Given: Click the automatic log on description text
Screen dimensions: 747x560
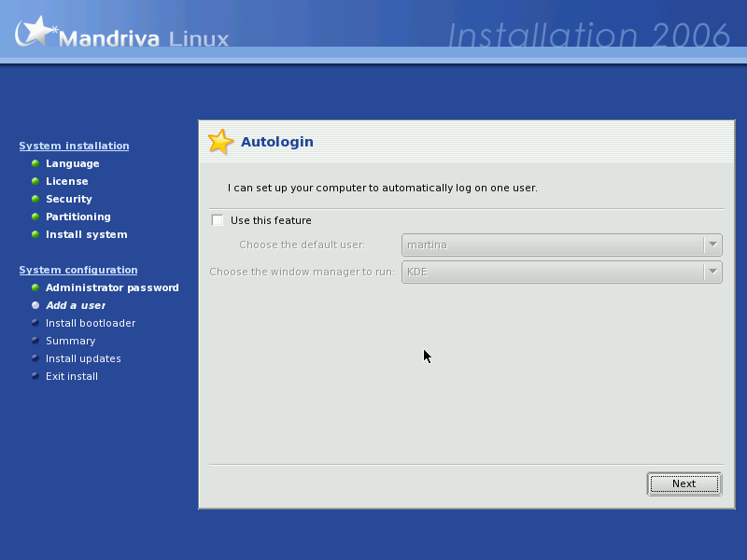Looking at the screenshot, I should click(382, 188).
